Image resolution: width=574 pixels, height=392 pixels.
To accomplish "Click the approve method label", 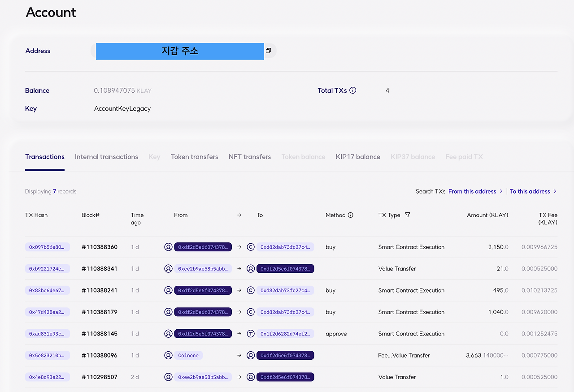I will pos(336,334).
